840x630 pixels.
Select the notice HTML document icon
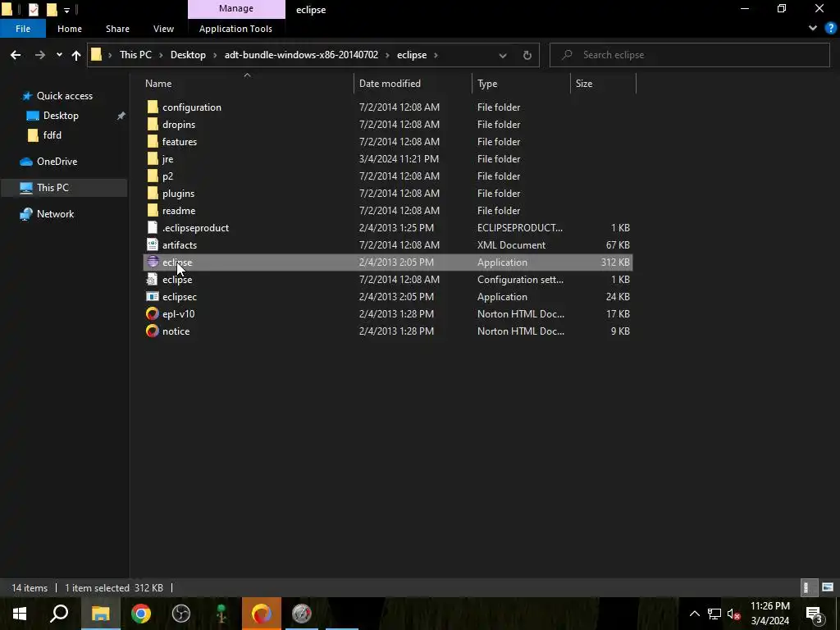click(153, 331)
